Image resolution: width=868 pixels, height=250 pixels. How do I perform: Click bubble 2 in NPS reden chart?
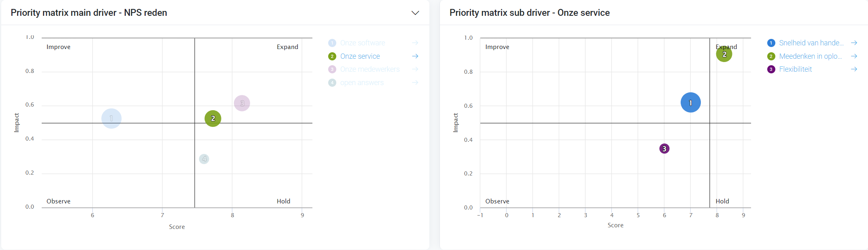coord(213,119)
